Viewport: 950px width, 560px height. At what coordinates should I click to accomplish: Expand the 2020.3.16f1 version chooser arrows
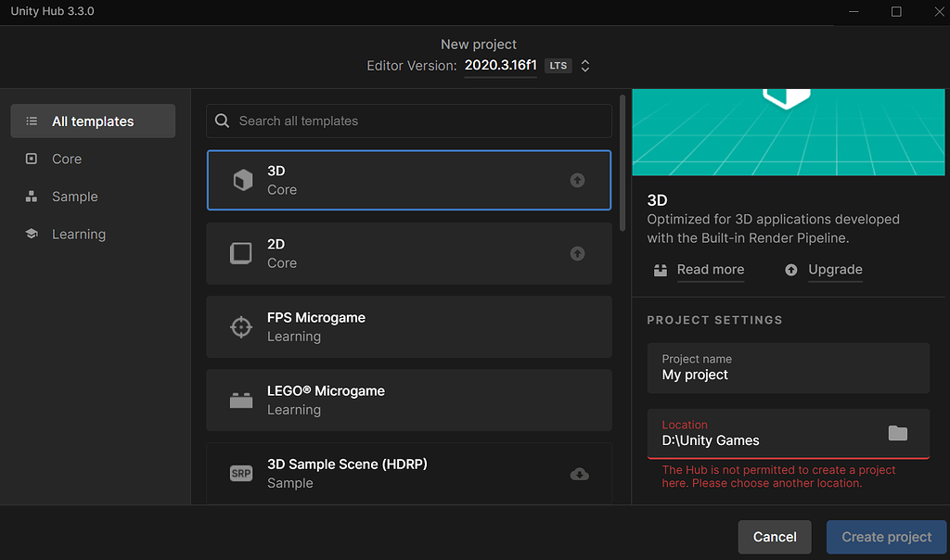coord(584,65)
